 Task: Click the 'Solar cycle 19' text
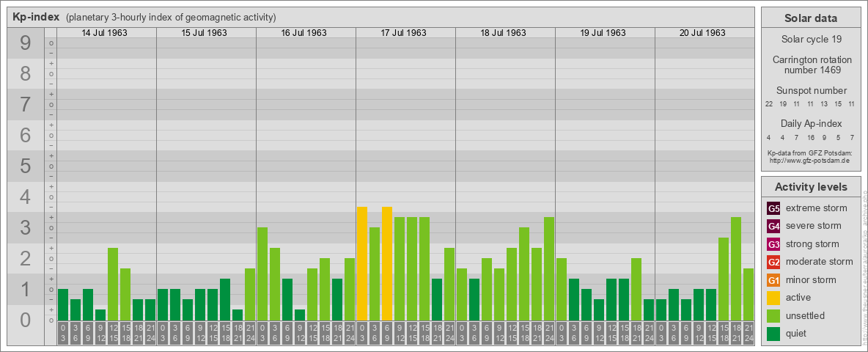tap(810, 40)
